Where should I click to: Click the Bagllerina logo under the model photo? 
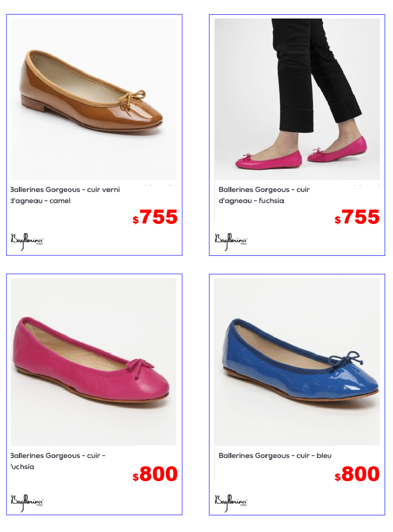coord(231,241)
